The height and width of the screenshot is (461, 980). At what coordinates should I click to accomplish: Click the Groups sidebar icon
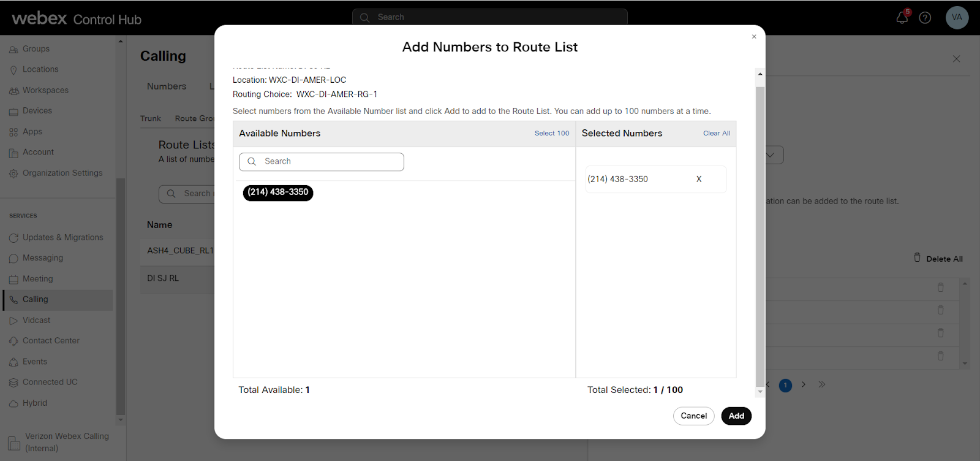(x=13, y=50)
